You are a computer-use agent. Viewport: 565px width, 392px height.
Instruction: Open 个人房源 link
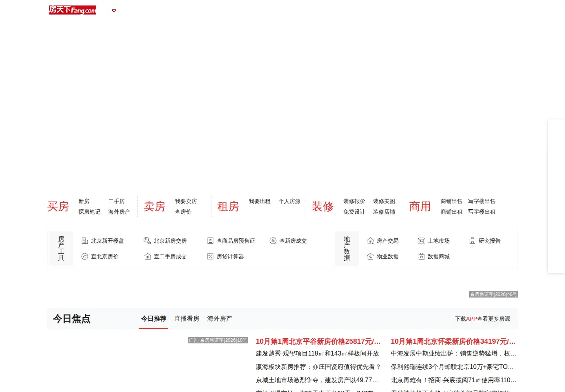tap(290, 201)
